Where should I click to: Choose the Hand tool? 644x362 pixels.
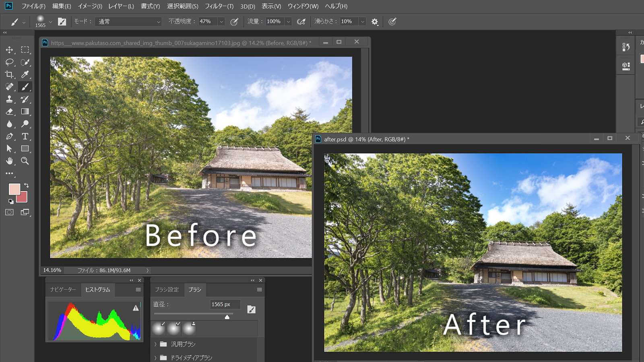9,161
